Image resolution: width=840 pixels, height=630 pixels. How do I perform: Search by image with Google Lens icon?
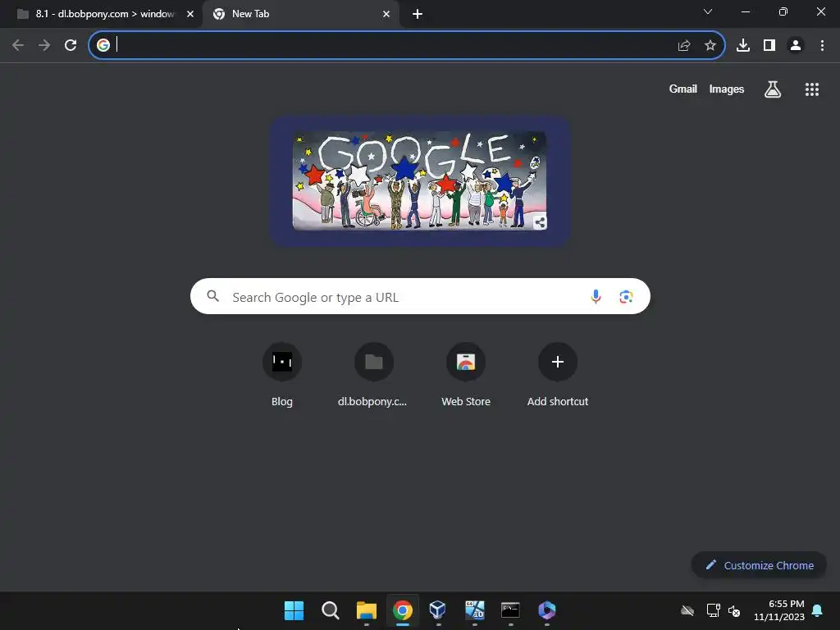click(x=626, y=296)
